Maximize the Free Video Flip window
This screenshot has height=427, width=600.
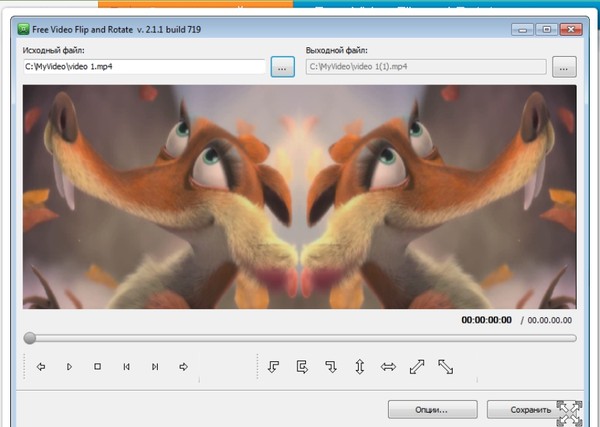tap(546, 29)
